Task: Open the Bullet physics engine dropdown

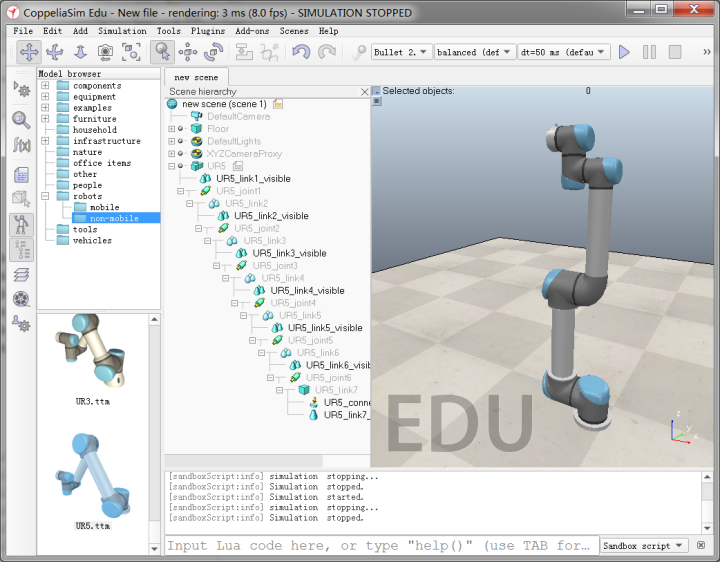Action: pos(400,52)
